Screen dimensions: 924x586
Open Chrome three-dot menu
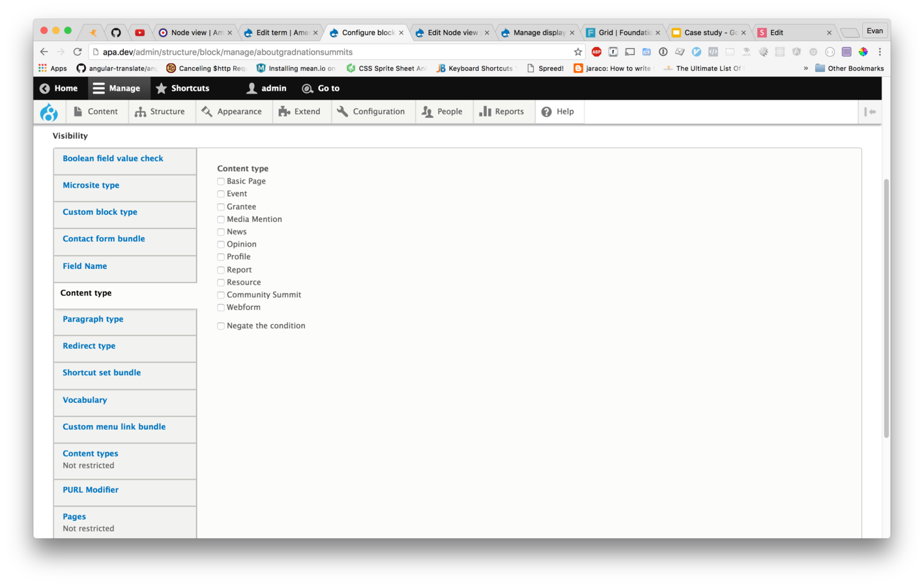[880, 51]
